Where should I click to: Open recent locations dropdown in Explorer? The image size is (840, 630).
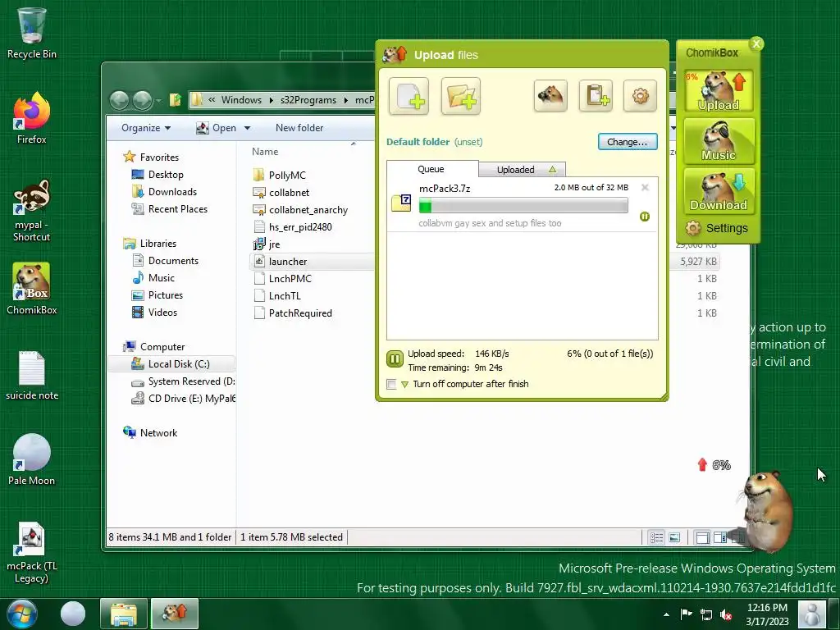158,100
